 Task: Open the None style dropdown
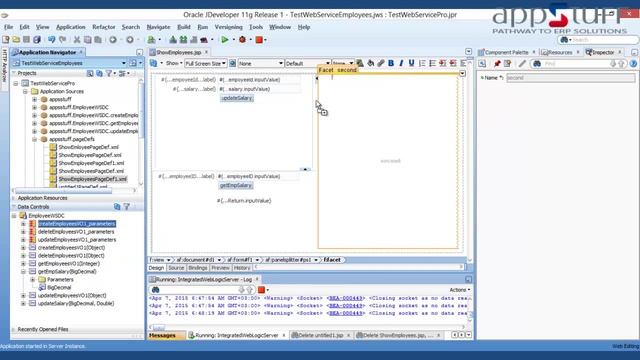[260, 64]
